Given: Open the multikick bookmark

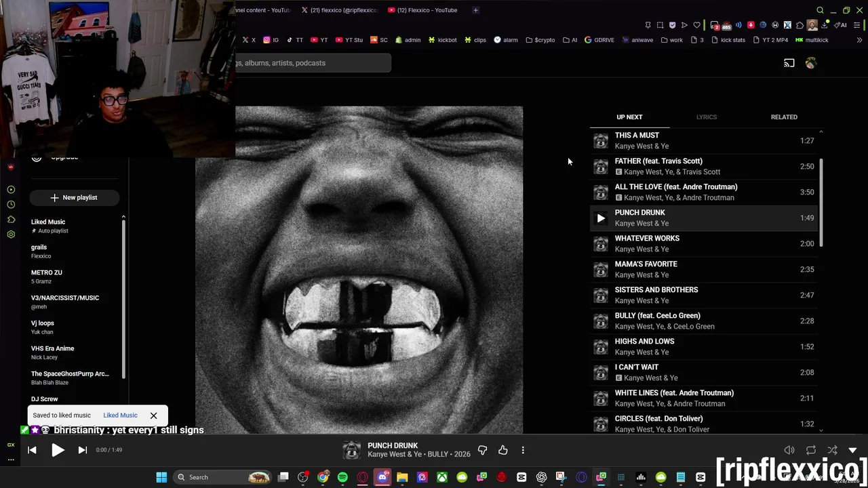Looking at the screenshot, I should 812,40.
